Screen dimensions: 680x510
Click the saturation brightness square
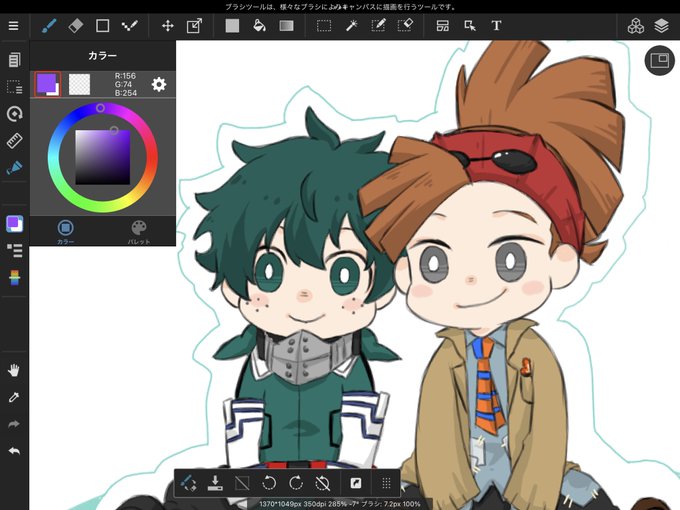103,157
